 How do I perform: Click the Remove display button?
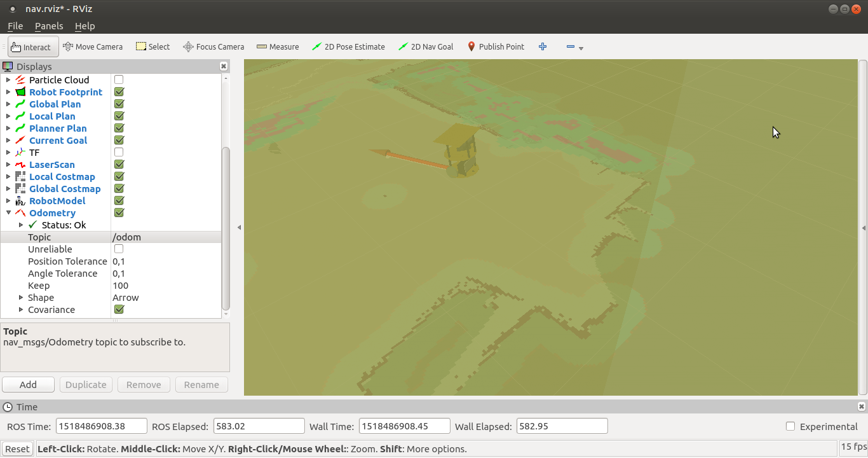click(144, 384)
